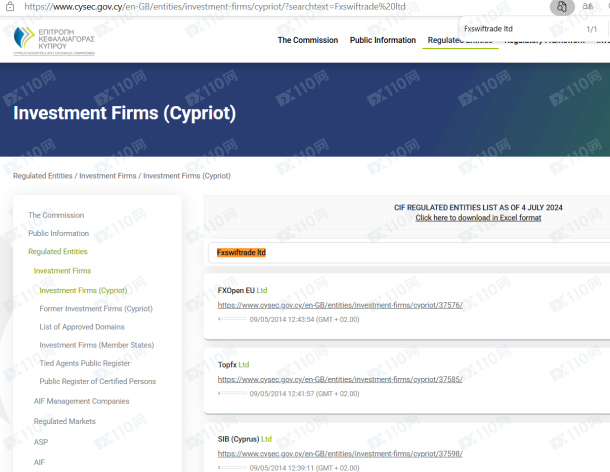Click the CySEC logo

tap(54, 41)
